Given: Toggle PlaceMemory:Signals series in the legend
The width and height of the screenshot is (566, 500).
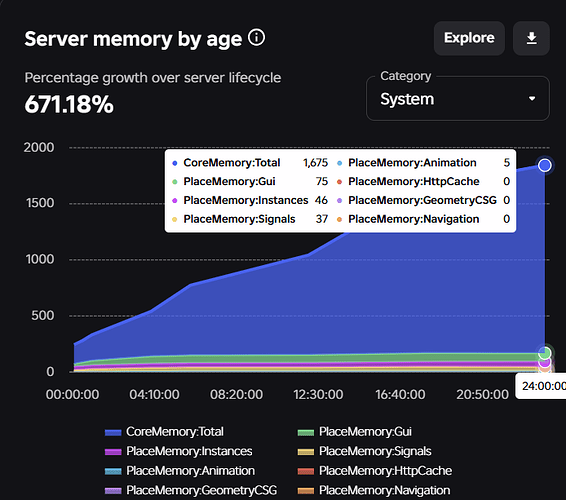Looking at the screenshot, I should 365,451.
